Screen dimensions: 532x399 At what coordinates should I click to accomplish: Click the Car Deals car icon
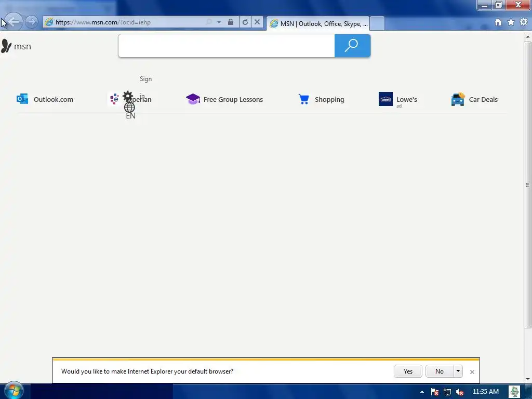458,99
